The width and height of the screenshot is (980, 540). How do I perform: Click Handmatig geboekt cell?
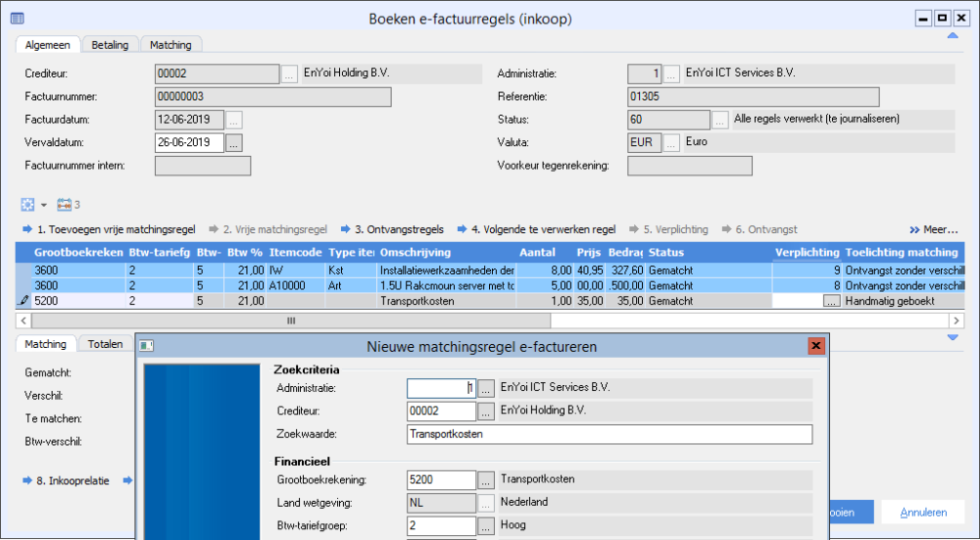[x=904, y=301]
